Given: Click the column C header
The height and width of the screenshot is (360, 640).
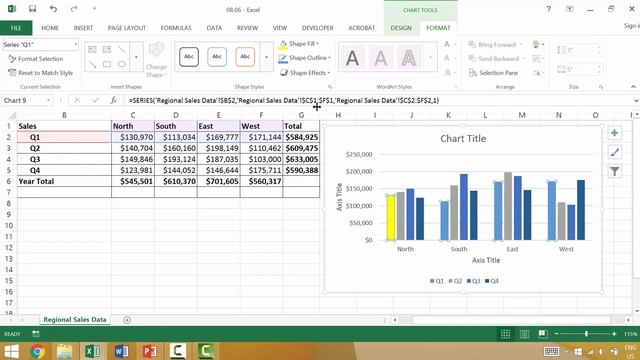Looking at the screenshot, I should 133,115.
